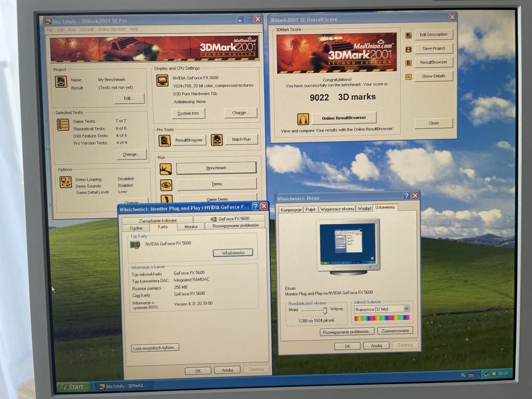532x399 pixels.
Task: Click the 9022 3D marks score text
Action: (343, 97)
